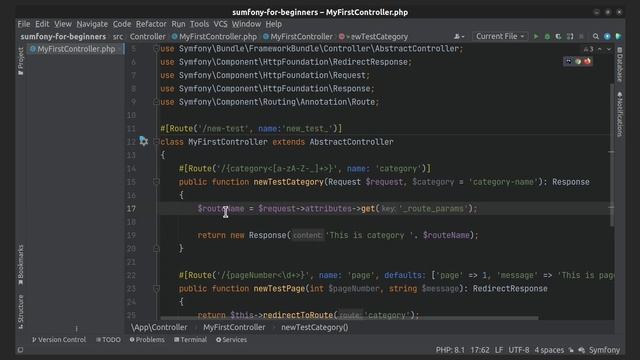Screen dimensions: 640x360
Task: Click sumfony-for-beginners breadcrumb in navigation bar
Action: (63, 36)
